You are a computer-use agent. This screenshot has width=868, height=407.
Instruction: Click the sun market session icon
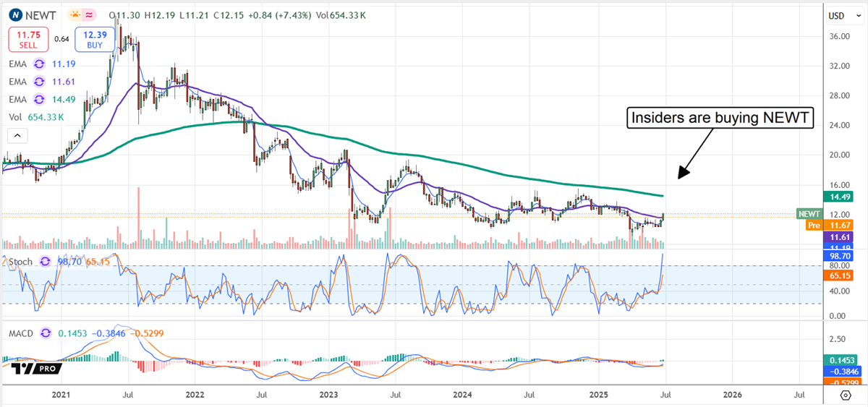[x=75, y=15]
